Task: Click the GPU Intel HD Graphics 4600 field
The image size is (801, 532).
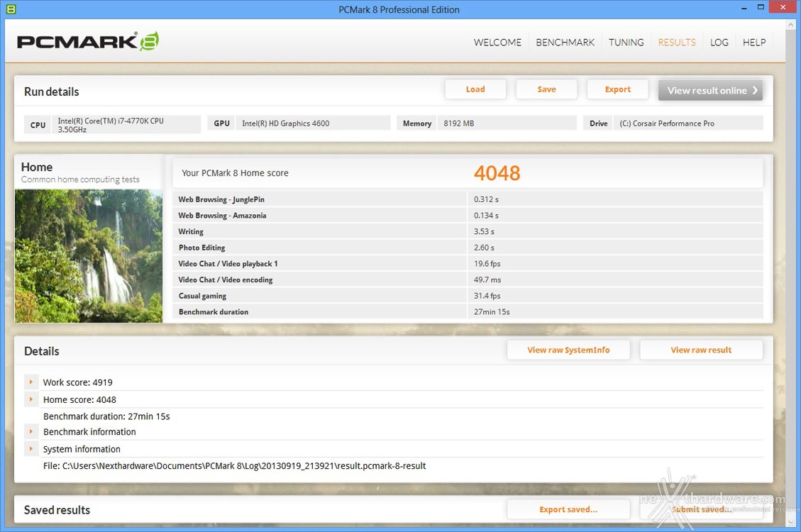Action: point(299,123)
